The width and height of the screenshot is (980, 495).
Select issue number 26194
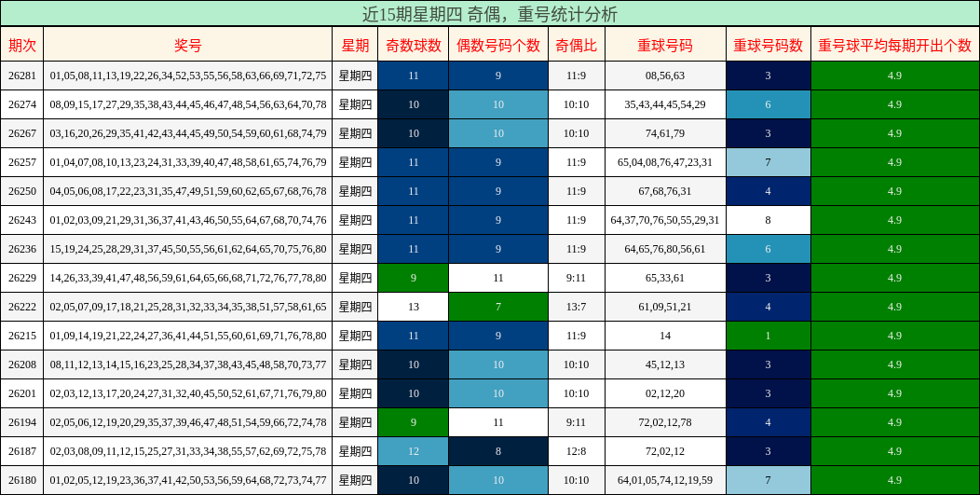(21, 421)
